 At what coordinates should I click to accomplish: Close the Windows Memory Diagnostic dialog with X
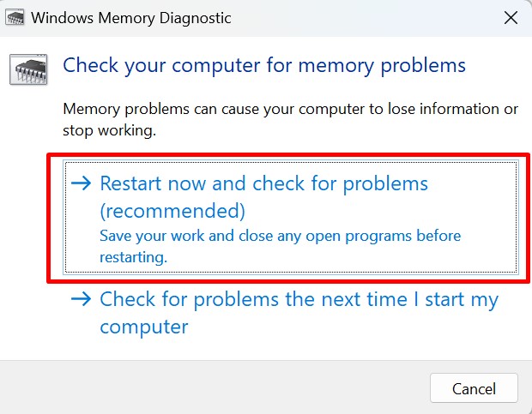511,17
